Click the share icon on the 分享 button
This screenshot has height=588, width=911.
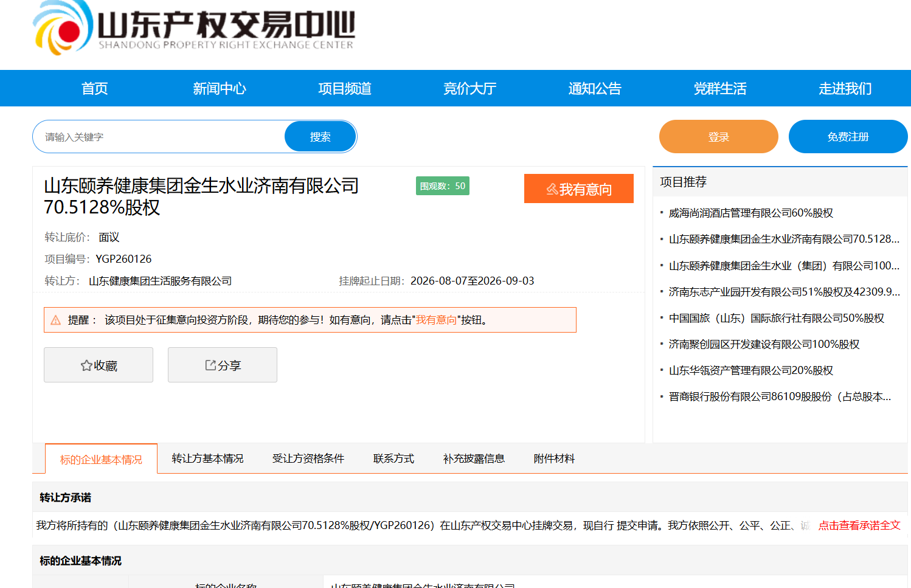210,365
